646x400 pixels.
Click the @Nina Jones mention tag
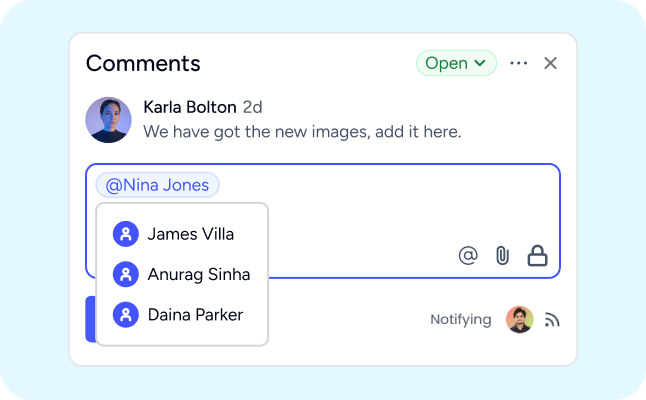coord(158,185)
